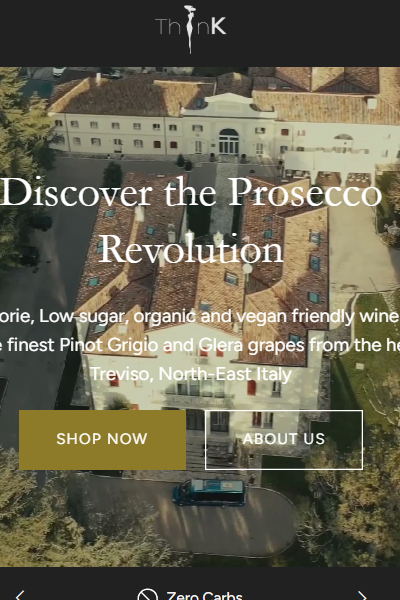Click the arched doorway of the villa
The height and width of the screenshot is (600, 400).
[x=229, y=142]
